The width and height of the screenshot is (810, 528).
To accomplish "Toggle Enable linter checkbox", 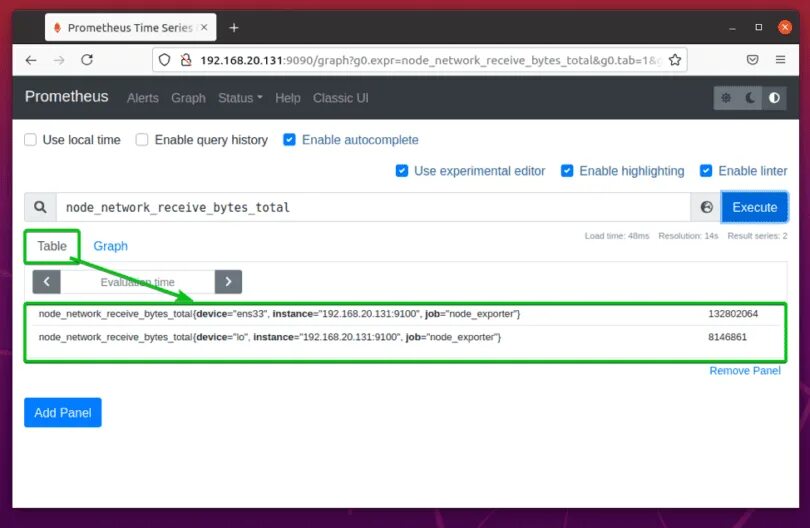I will pos(706,170).
